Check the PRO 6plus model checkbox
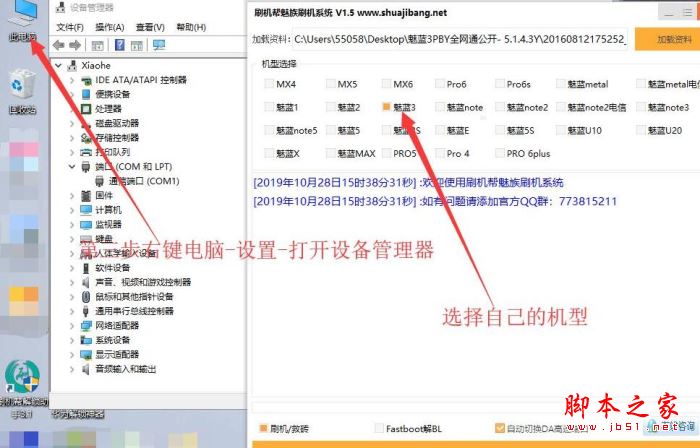The image size is (700, 448). [500, 153]
